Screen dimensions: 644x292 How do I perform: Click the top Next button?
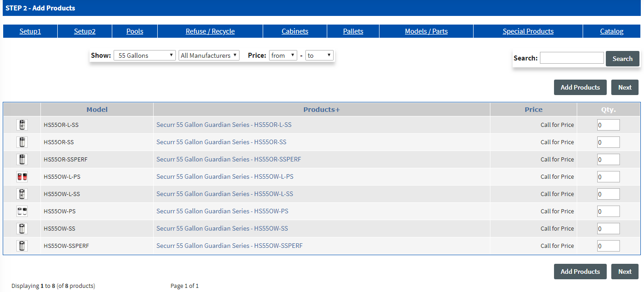[x=625, y=87]
